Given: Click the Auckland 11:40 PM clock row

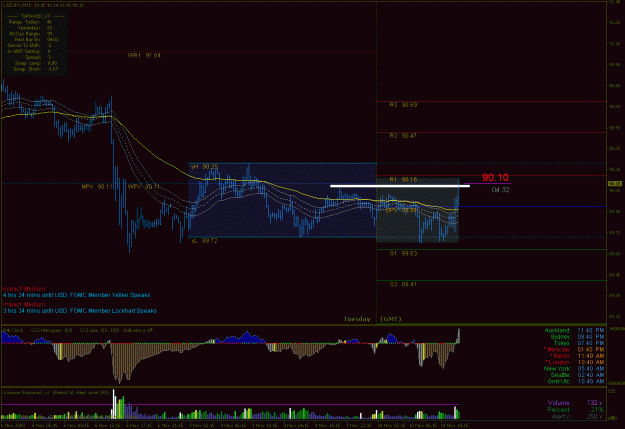Looking at the screenshot, I should pyautogui.click(x=574, y=331).
